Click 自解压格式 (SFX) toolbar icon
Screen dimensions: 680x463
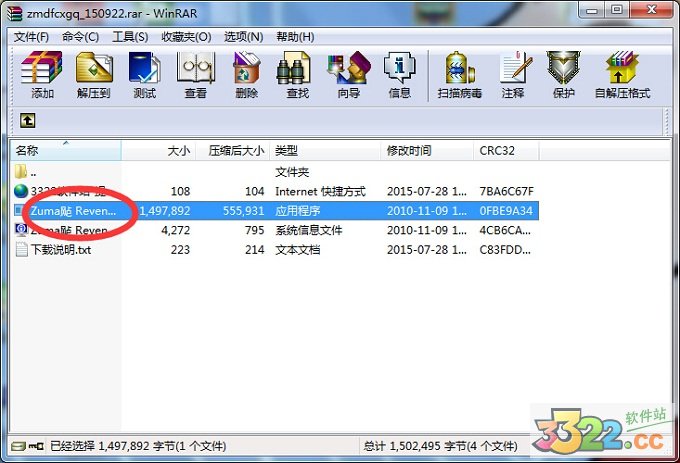click(x=622, y=75)
